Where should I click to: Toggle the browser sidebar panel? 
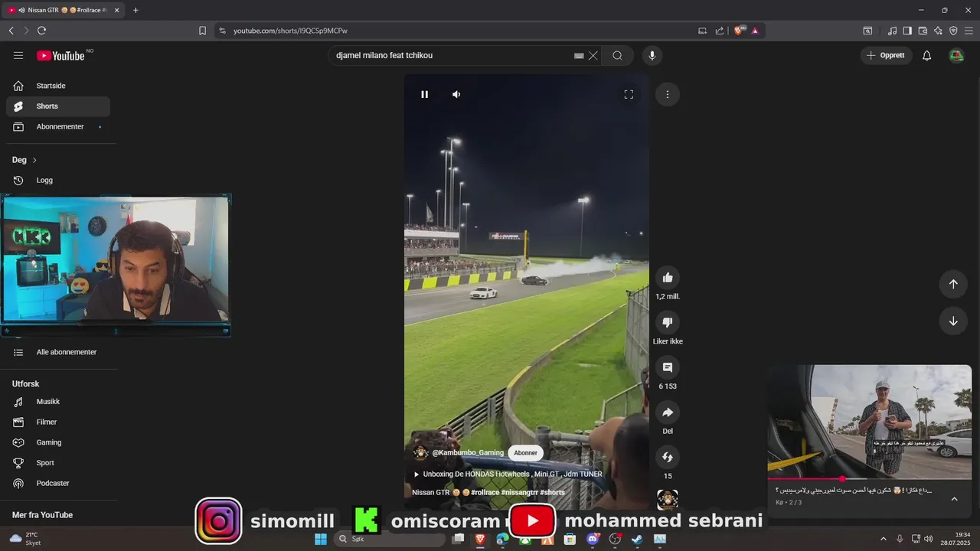pyautogui.click(x=907, y=31)
